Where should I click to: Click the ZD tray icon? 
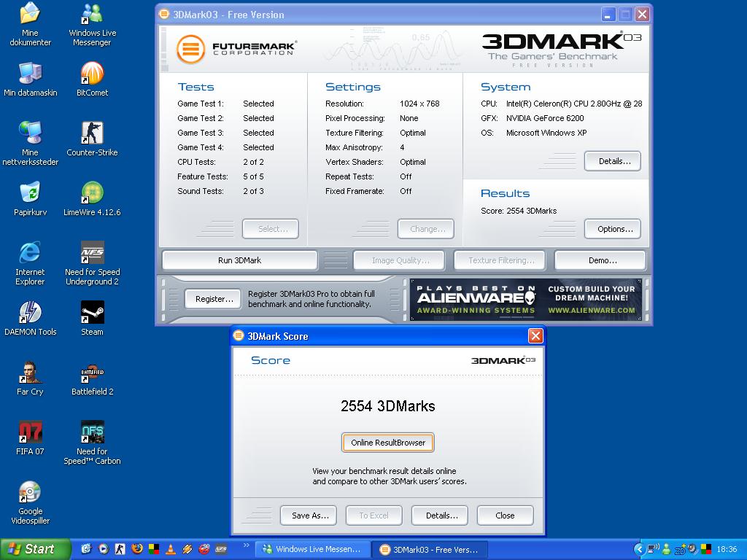[681, 550]
